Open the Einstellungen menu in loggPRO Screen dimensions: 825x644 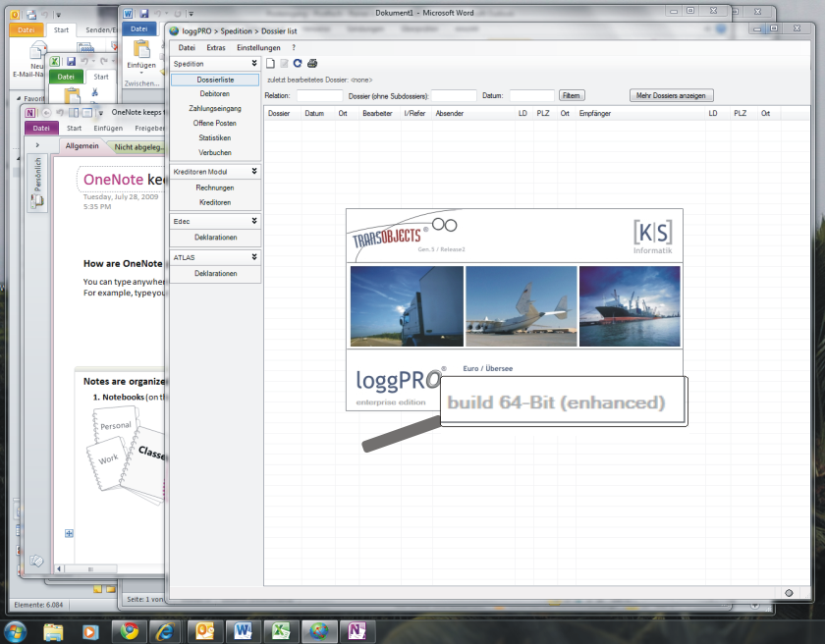point(258,48)
